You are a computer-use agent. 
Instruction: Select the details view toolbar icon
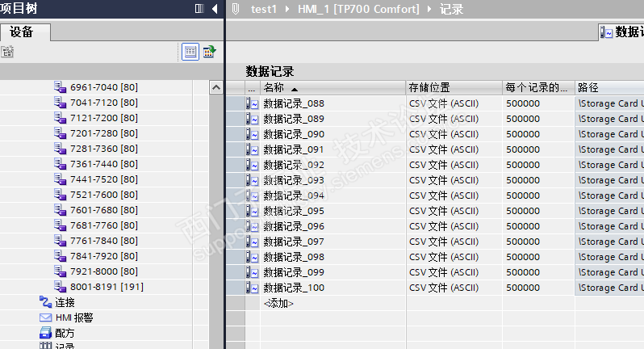190,52
